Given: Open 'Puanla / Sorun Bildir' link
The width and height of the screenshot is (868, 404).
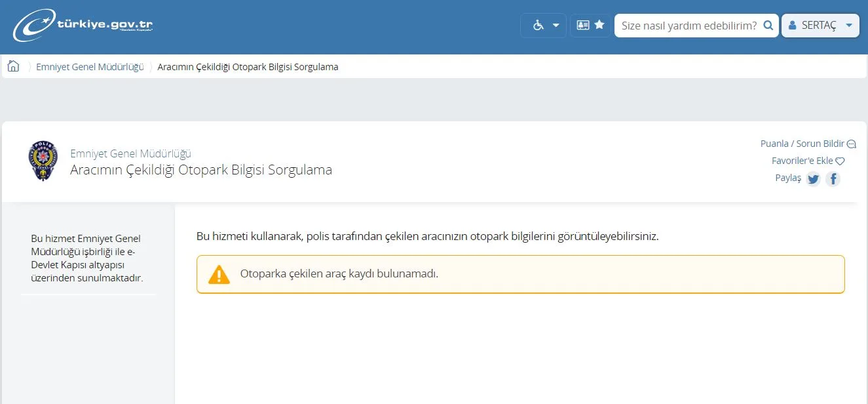Looking at the screenshot, I should 808,144.
